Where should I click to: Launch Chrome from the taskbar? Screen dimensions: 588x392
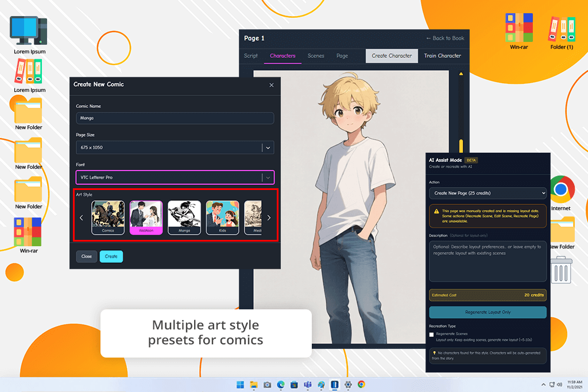(x=361, y=385)
